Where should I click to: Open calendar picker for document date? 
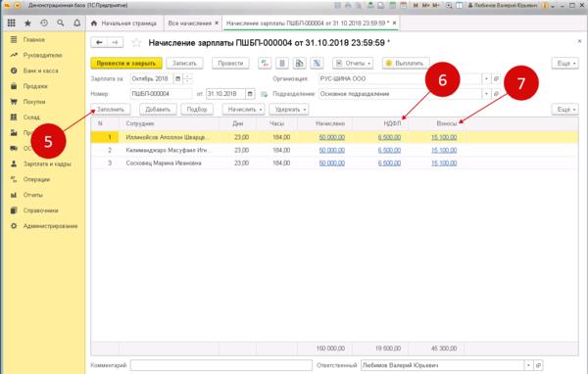coord(250,94)
